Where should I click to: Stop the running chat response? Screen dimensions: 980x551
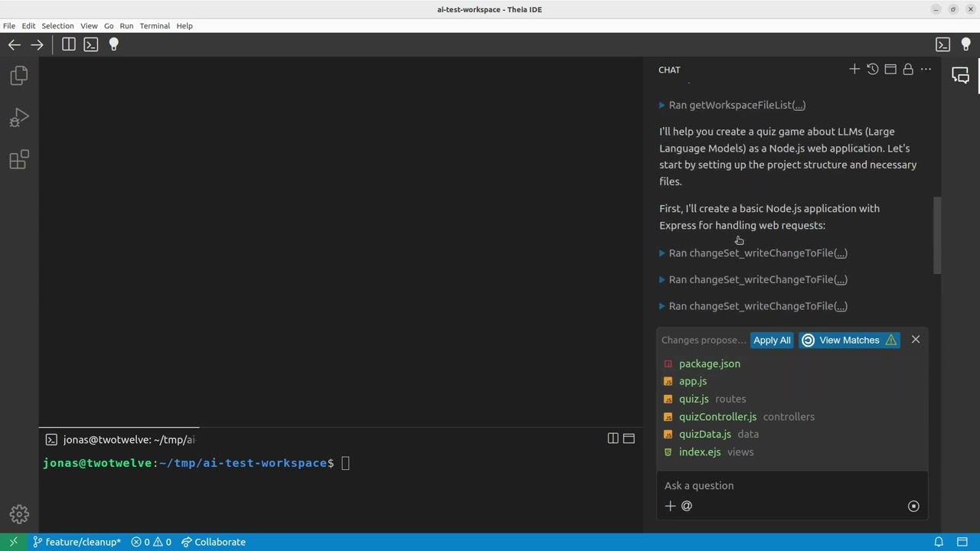pyautogui.click(x=913, y=506)
